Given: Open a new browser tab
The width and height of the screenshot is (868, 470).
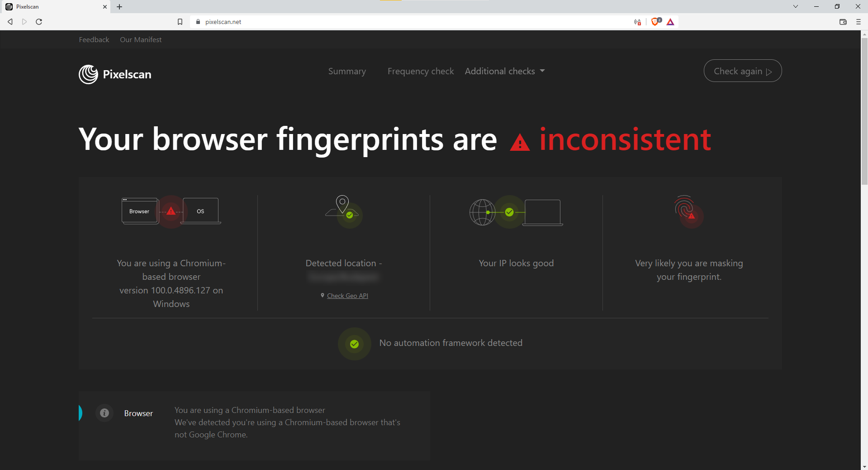Looking at the screenshot, I should 119,7.
